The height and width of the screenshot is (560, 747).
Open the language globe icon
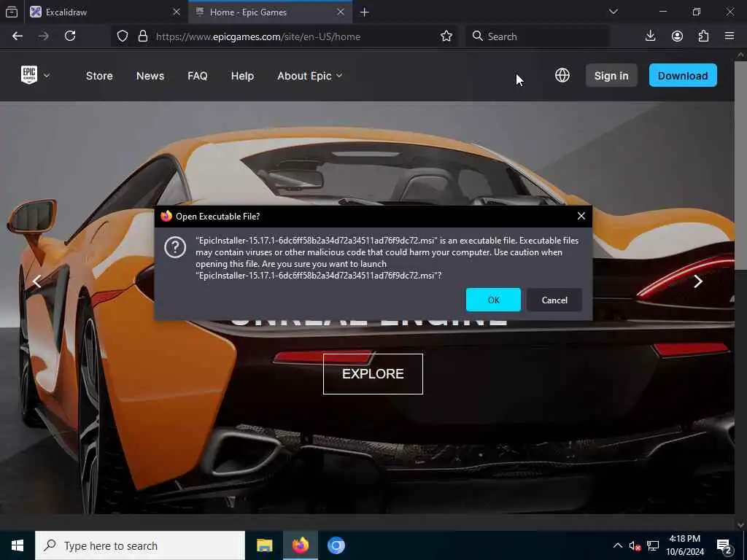[x=562, y=75]
